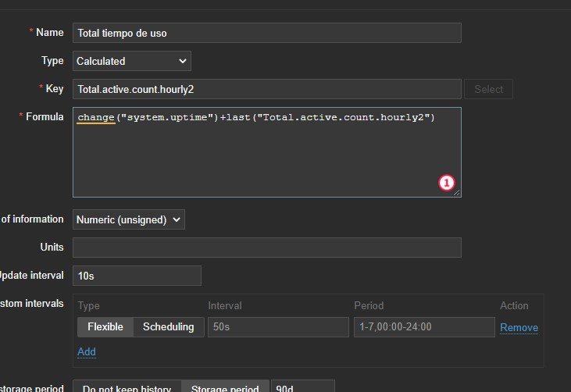The width and height of the screenshot is (571, 392).
Task: Click the Units field label
Action: coord(52,247)
